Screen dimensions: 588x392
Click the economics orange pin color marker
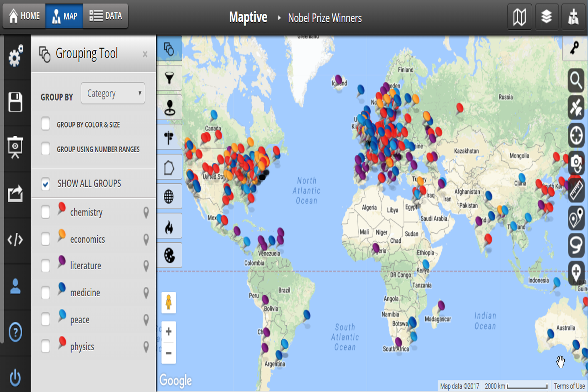[62, 235]
